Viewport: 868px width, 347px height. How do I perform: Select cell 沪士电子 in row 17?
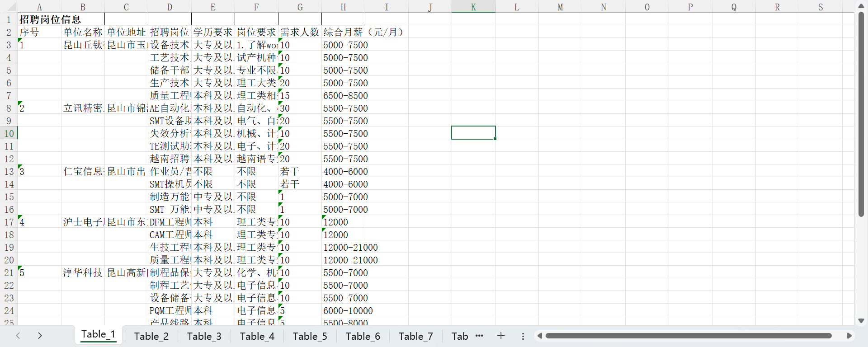pos(83,222)
